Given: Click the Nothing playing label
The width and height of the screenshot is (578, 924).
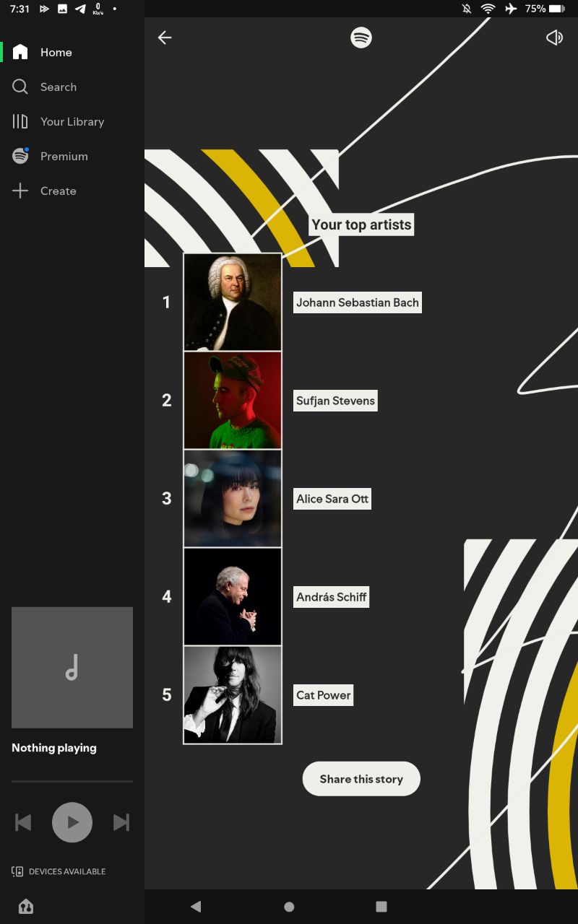Looking at the screenshot, I should pos(54,748).
